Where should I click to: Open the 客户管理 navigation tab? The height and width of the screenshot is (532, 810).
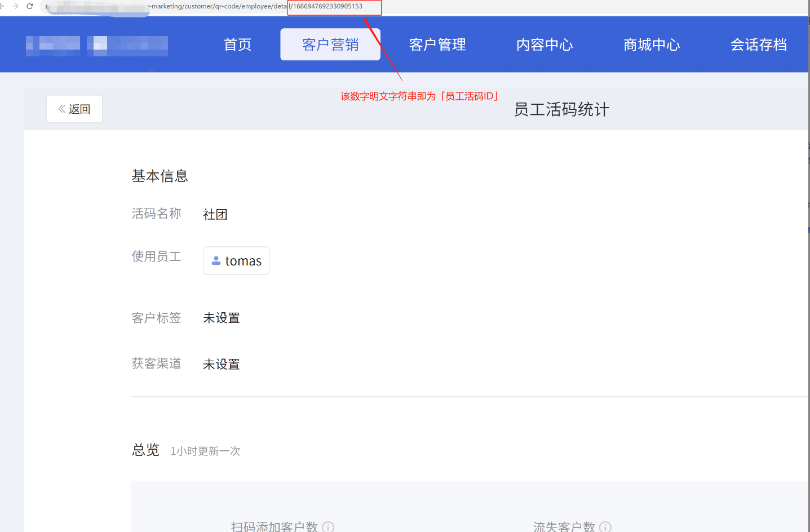click(x=437, y=45)
